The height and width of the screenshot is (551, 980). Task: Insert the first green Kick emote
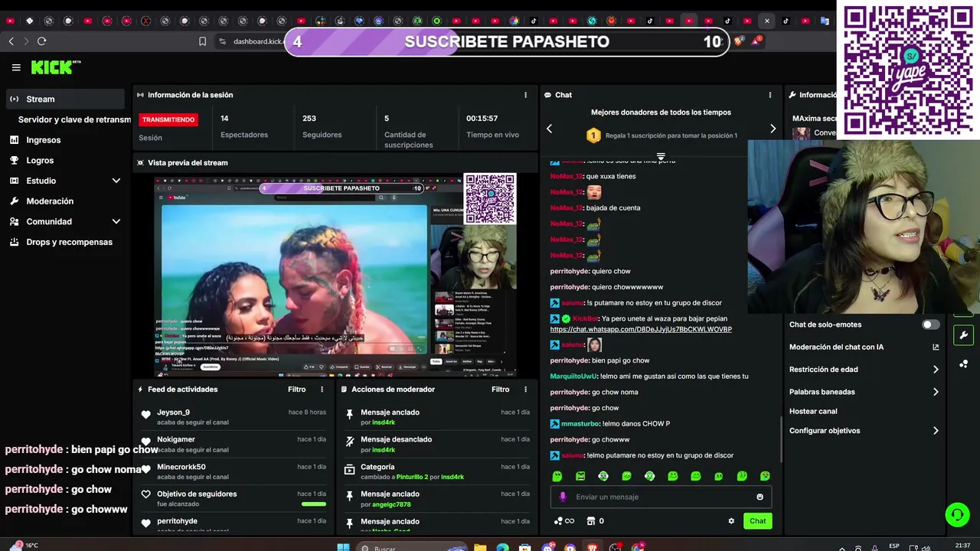[x=557, y=476]
